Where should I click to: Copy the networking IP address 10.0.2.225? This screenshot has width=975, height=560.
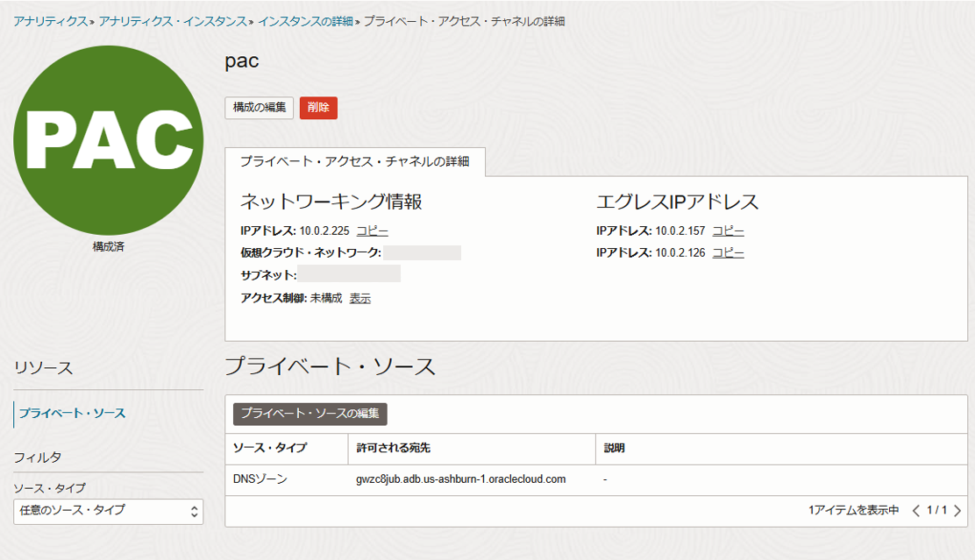(372, 231)
